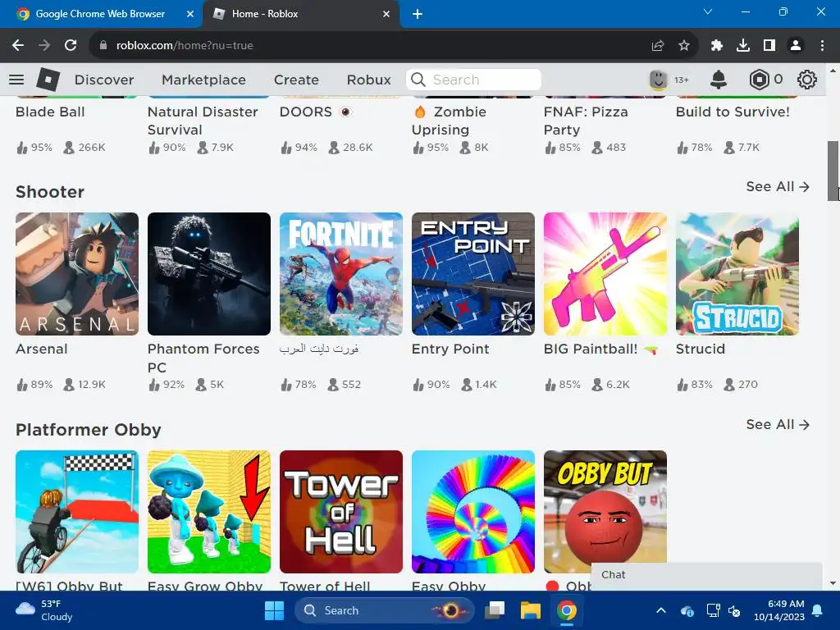Open the Natural Disaster Survival title
This screenshot has width=840, height=630.
click(203, 121)
